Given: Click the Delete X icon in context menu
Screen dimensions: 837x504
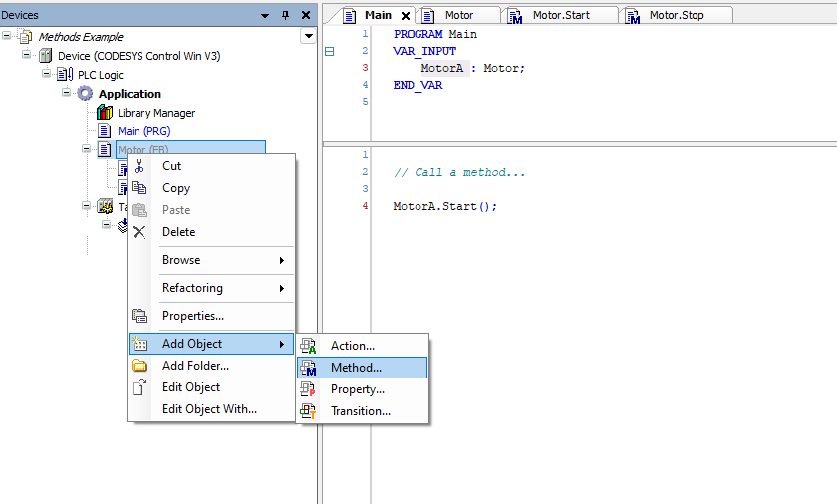Looking at the screenshot, I should 139,232.
